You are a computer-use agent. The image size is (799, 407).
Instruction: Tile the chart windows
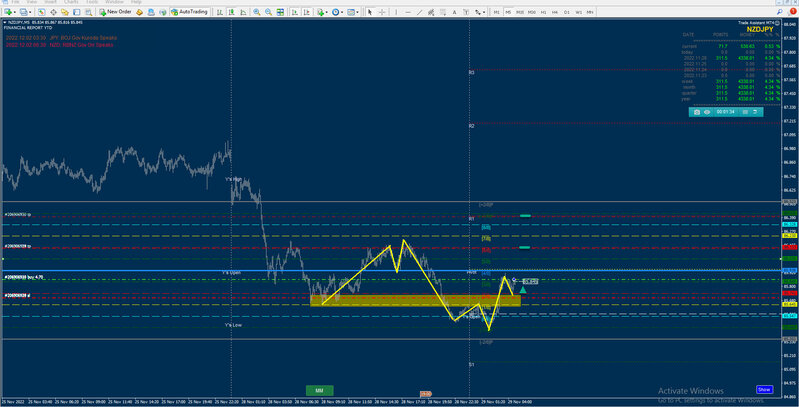pos(280,12)
